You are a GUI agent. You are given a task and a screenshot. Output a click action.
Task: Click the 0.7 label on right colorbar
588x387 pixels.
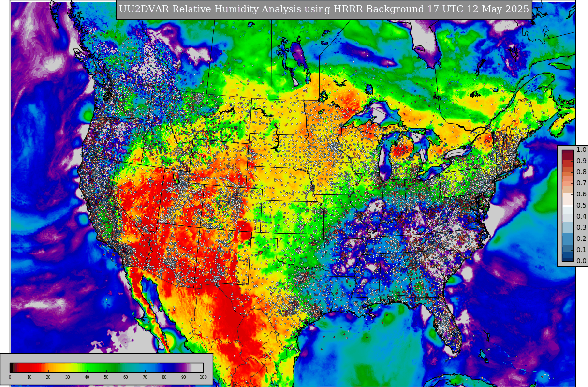[581, 183]
